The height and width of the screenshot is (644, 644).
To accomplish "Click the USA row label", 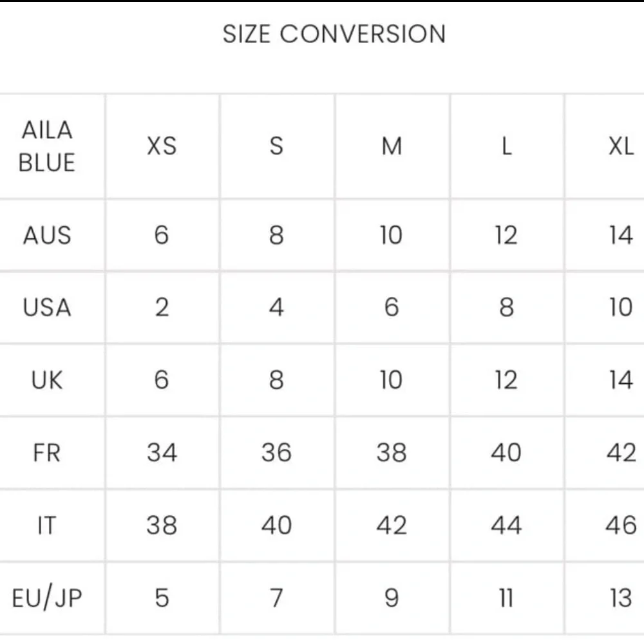I will tap(47, 308).
